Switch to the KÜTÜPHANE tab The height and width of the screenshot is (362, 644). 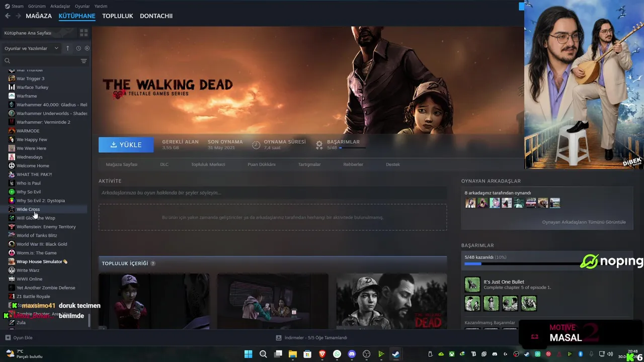click(x=77, y=16)
